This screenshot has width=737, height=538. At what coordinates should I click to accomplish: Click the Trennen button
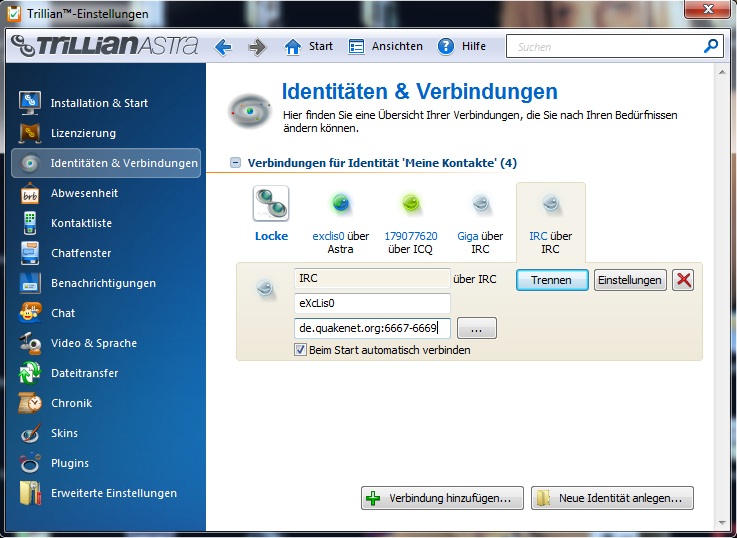[551, 280]
